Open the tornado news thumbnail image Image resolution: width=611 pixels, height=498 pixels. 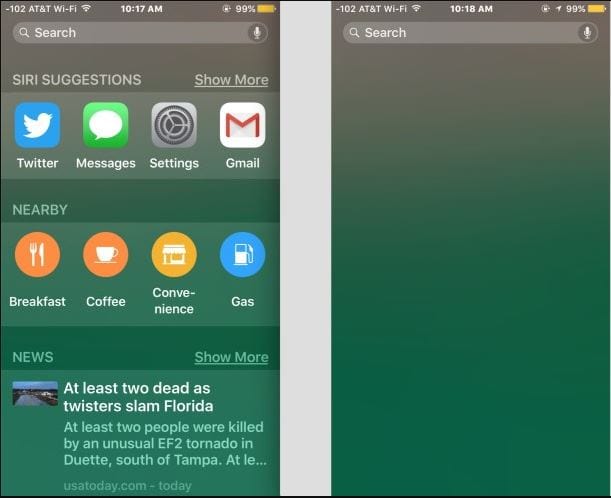pos(35,394)
